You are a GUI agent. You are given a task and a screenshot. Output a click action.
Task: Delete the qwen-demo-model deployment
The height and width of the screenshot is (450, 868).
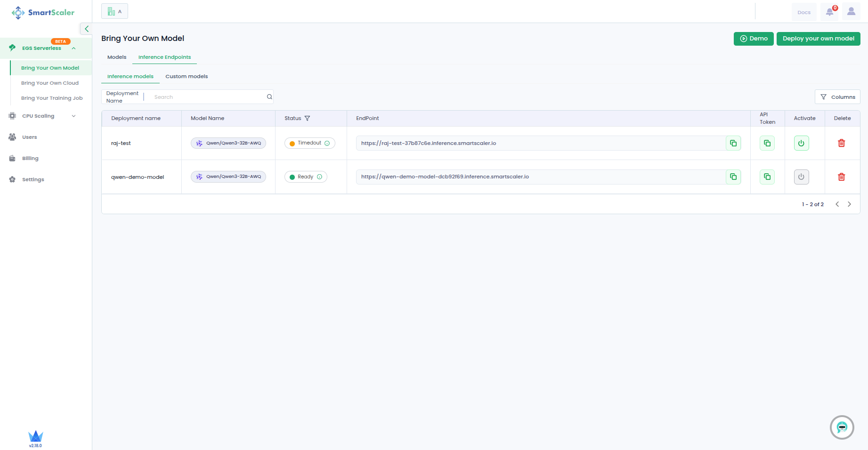(842, 177)
